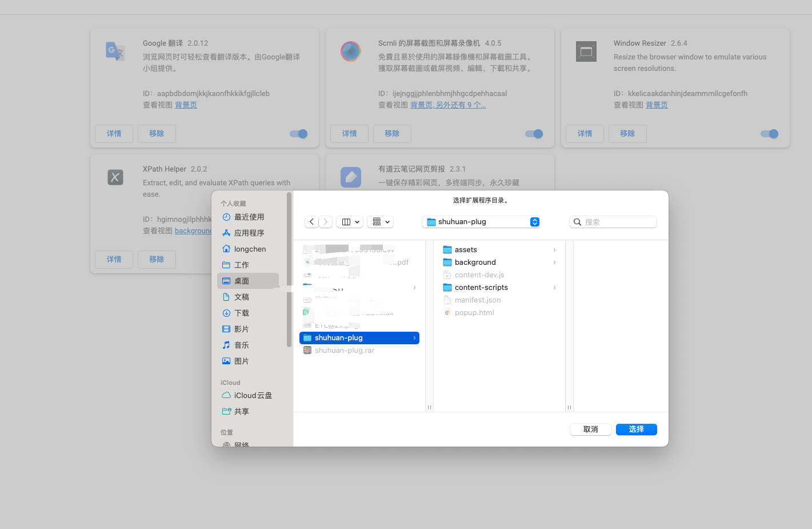The width and height of the screenshot is (812, 529).
Task: Click the folder icon beside 工作
Action: coord(226,265)
